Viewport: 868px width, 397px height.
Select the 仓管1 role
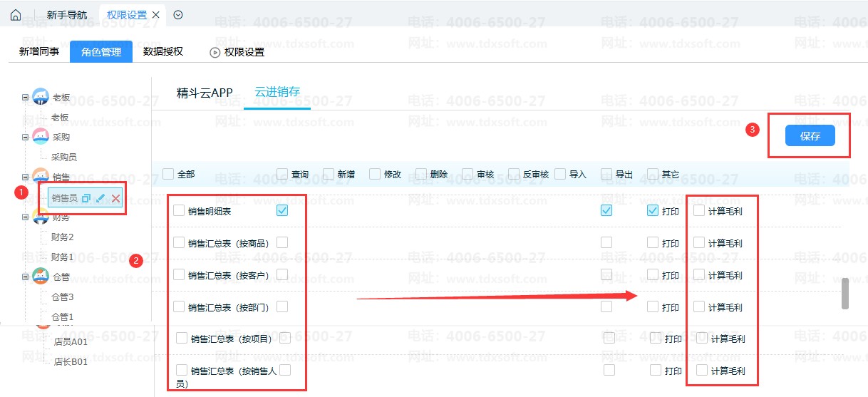(x=63, y=316)
